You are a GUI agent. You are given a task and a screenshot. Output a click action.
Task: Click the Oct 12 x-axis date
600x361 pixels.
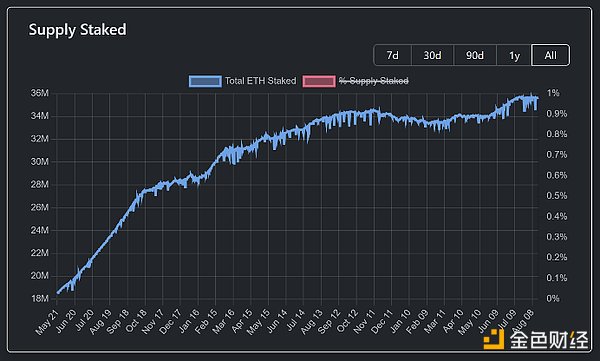tap(346, 322)
